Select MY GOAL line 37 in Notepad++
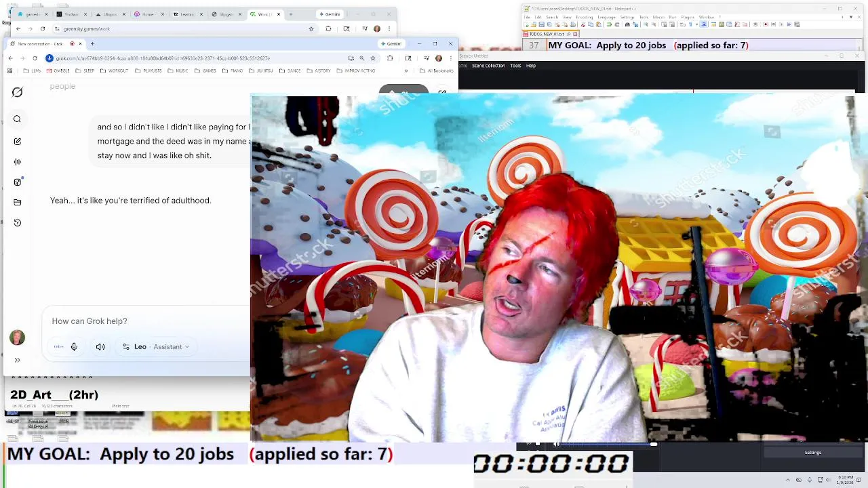 (648, 45)
